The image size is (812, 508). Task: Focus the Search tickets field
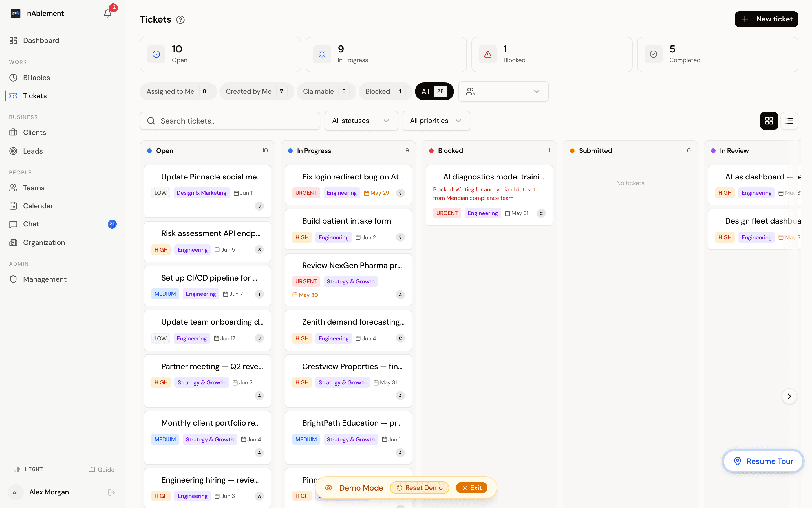tap(230, 121)
